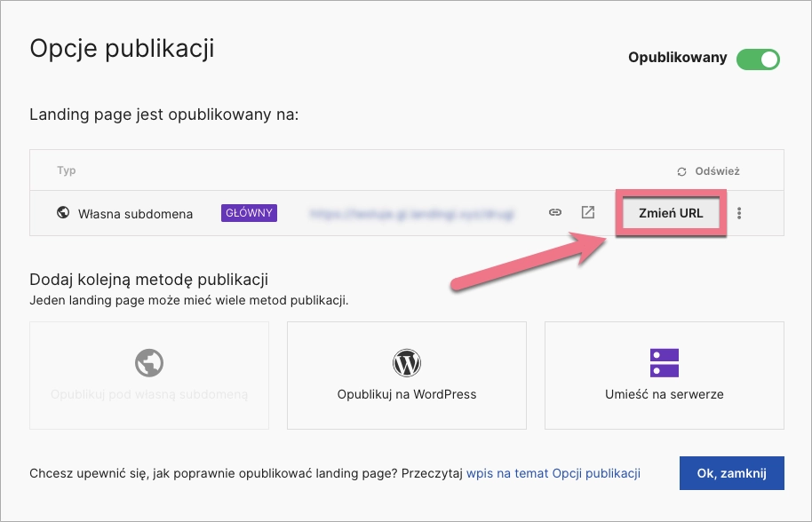Open the landing page in a new tab
The height and width of the screenshot is (522, 812).
tap(588, 213)
